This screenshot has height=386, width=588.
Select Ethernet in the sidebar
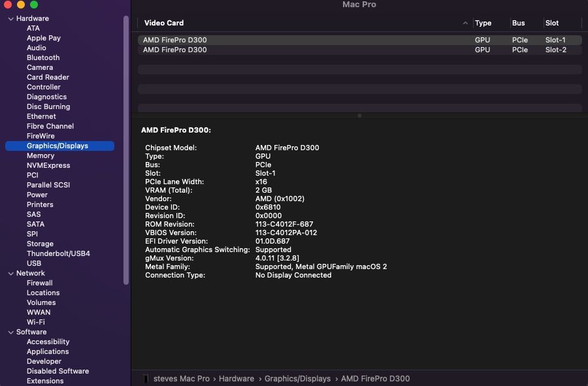tap(41, 116)
